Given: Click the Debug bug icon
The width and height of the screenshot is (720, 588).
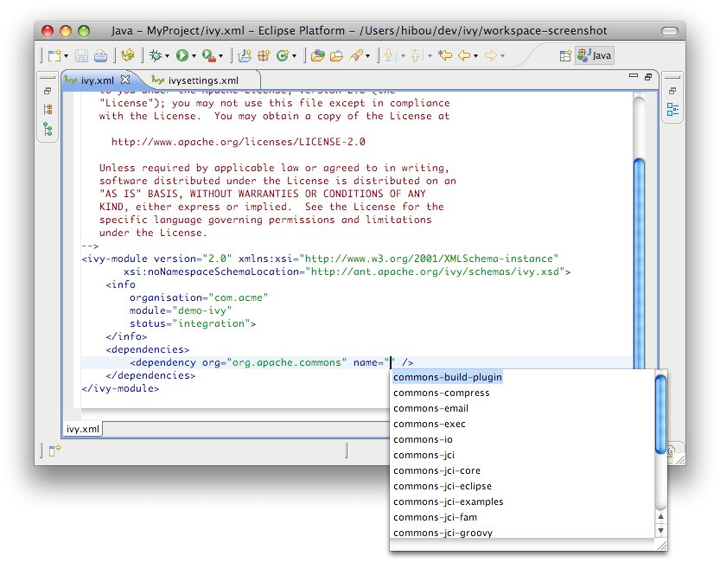Looking at the screenshot, I should (x=156, y=56).
